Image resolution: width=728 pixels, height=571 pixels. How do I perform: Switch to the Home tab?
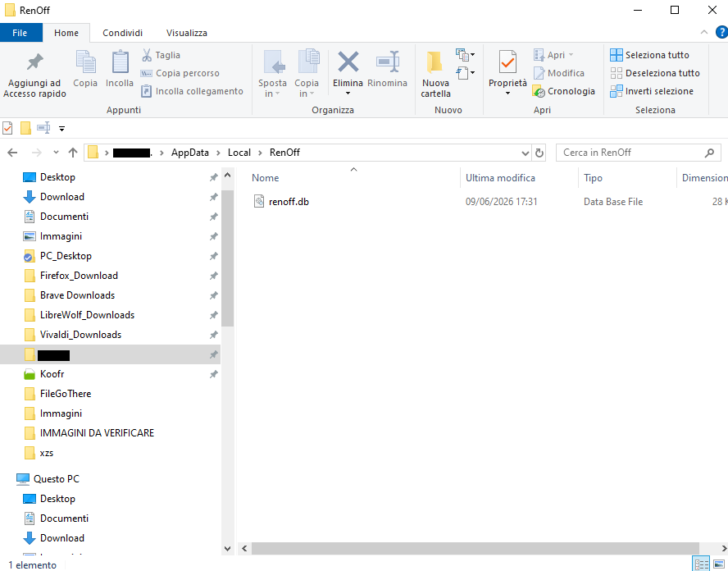pyautogui.click(x=66, y=33)
